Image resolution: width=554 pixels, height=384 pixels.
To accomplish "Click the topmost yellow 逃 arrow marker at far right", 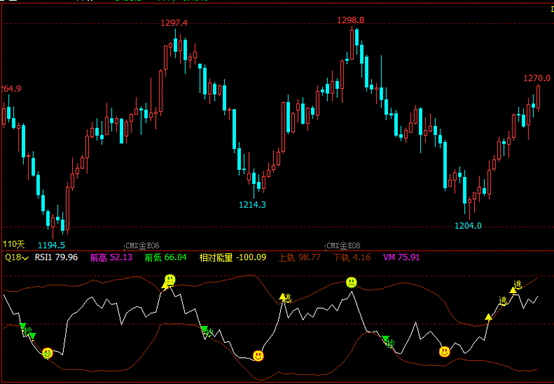I will click(x=515, y=287).
